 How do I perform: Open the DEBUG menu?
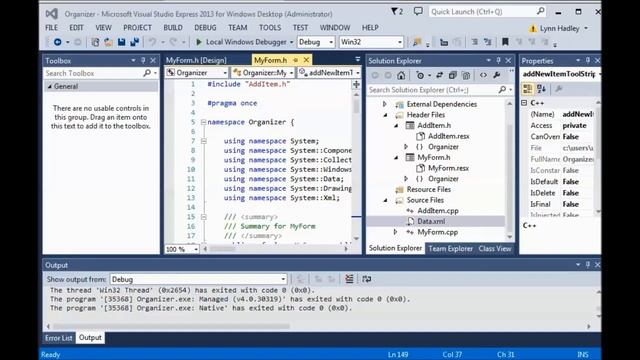click(205, 28)
